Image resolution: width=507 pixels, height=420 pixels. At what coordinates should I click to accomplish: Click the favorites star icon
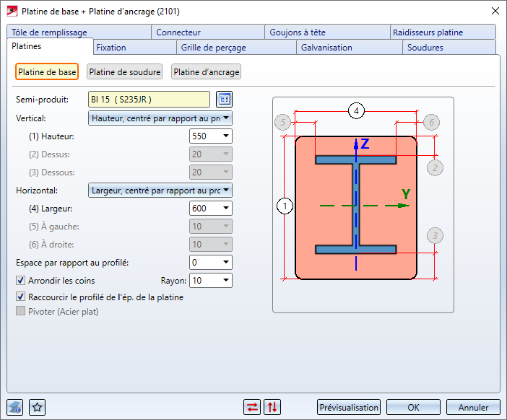pyautogui.click(x=38, y=407)
